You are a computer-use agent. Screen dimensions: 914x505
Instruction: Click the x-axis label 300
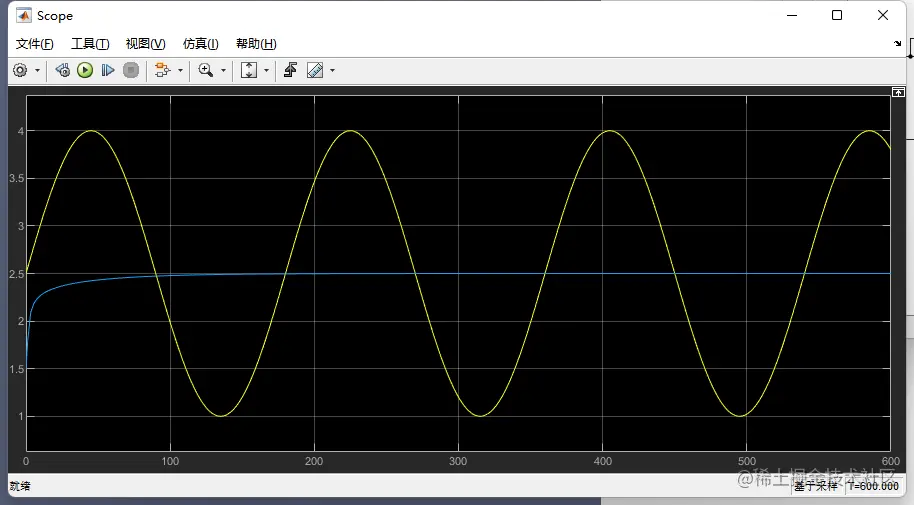[458, 461]
